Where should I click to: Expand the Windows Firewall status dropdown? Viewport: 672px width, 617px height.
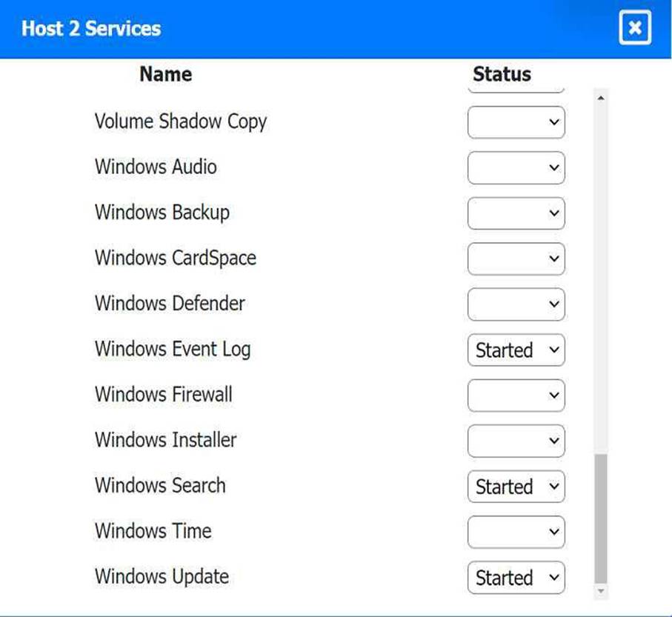click(x=516, y=396)
